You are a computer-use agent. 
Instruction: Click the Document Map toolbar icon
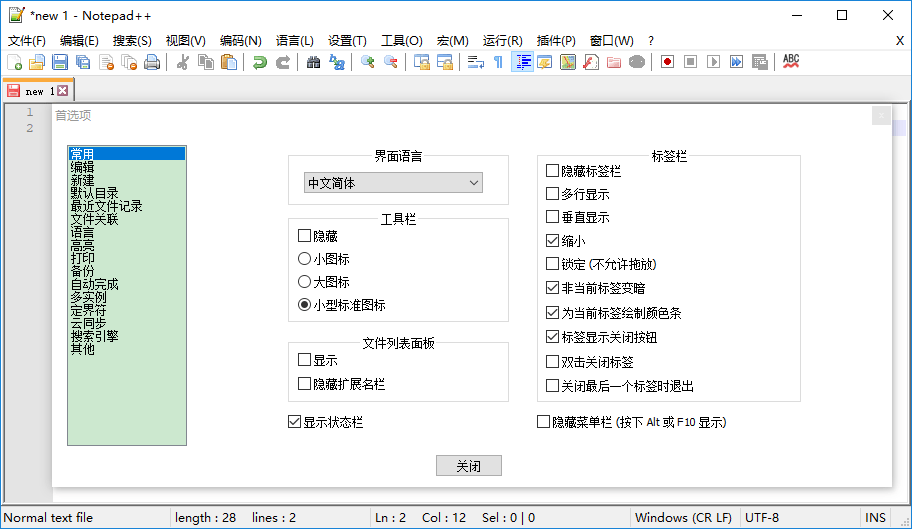[x=568, y=62]
